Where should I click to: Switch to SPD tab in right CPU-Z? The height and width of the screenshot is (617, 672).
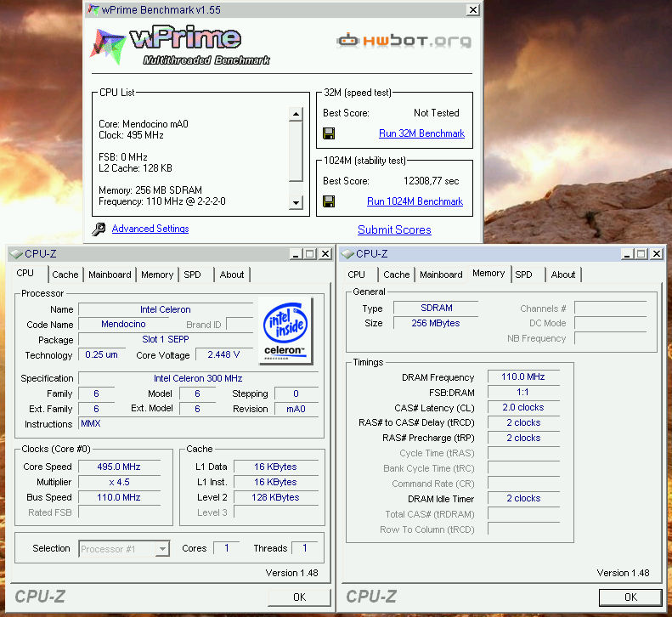click(x=523, y=275)
